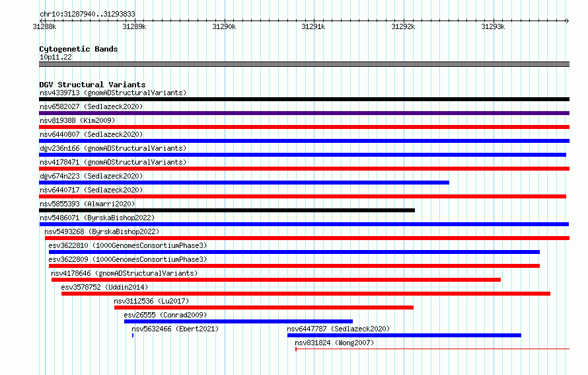Click the DGV Structural Variants track title
Screen dimensions: 588x375
click(92, 85)
